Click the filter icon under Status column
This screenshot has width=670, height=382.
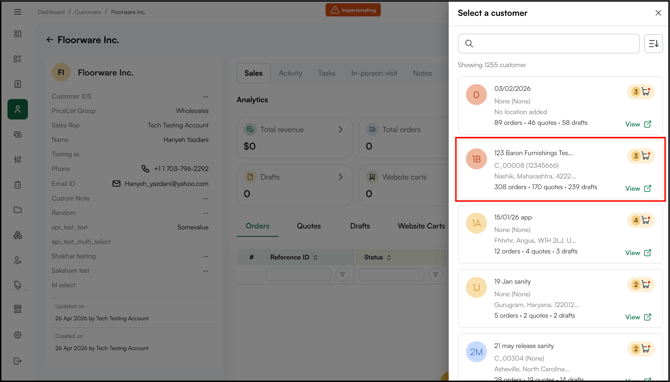(435, 274)
